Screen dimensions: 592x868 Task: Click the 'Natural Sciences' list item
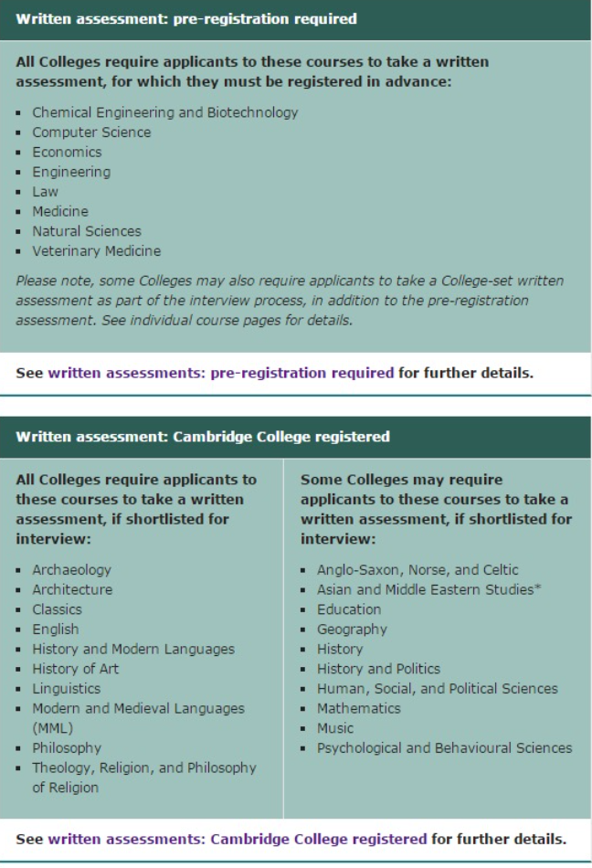point(87,231)
